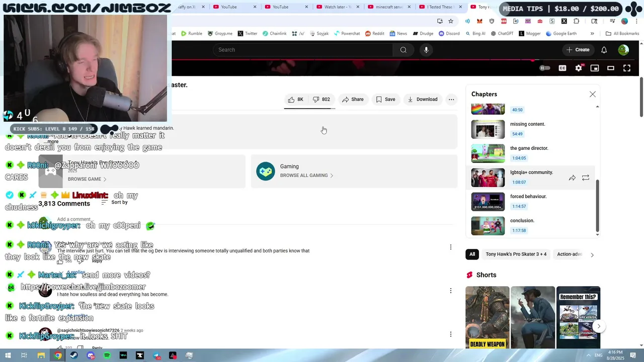This screenshot has width=644, height=362.
Task: Like the video with 8K likes
Action: click(x=296, y=100)
